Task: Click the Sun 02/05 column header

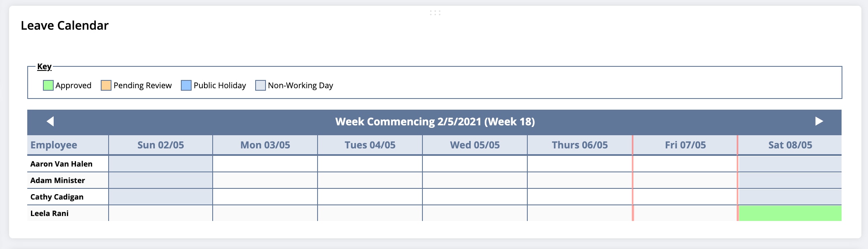Action: [161, 145]
